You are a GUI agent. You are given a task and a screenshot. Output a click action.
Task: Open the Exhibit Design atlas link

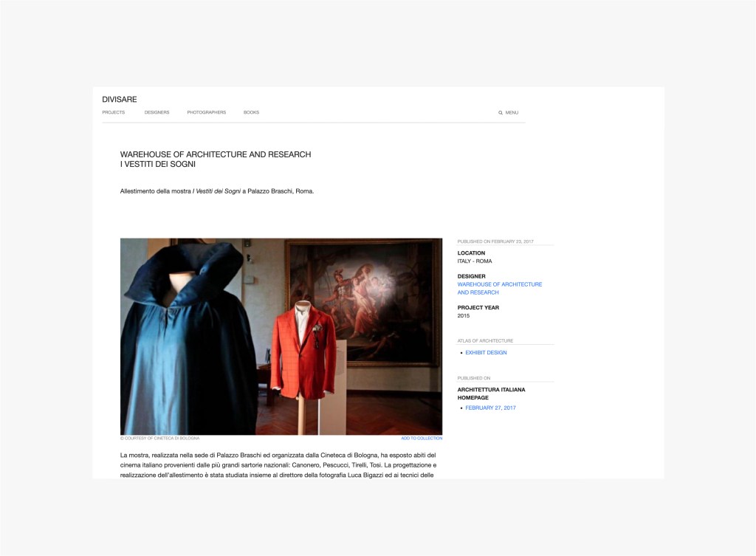[486, 353]
